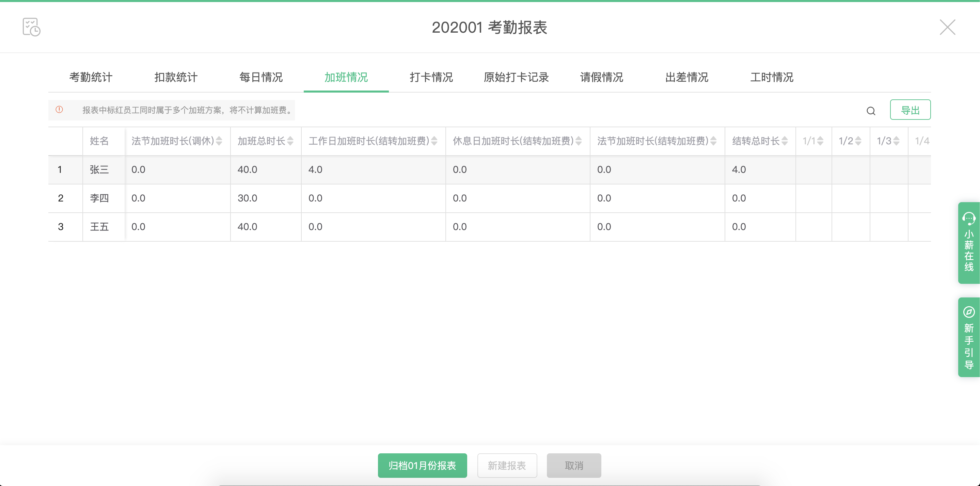The image size is (980, 486).
Task: Open the 出差情况 tab
Action: pyautogui.click(x=687, y=77)
